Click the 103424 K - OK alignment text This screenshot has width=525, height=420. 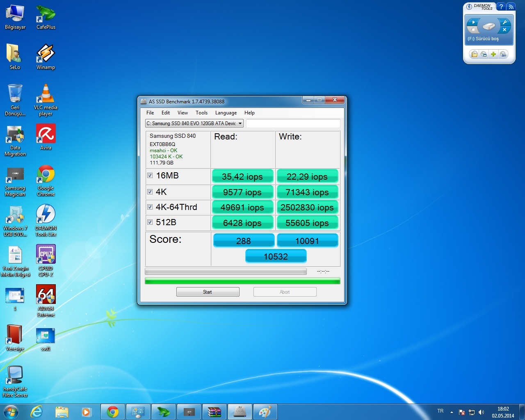click(x=166, y=157)
